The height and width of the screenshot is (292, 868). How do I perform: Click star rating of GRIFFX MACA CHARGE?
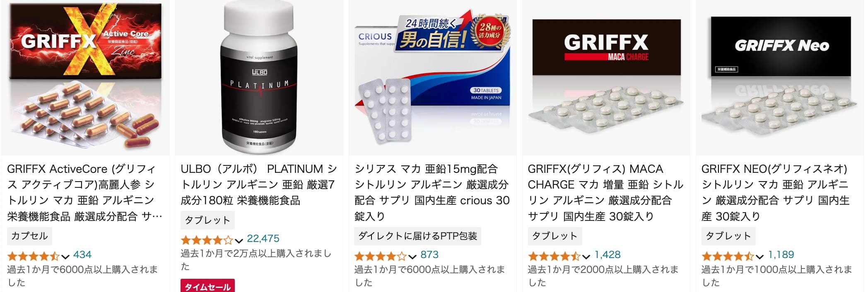pos(555,256)
